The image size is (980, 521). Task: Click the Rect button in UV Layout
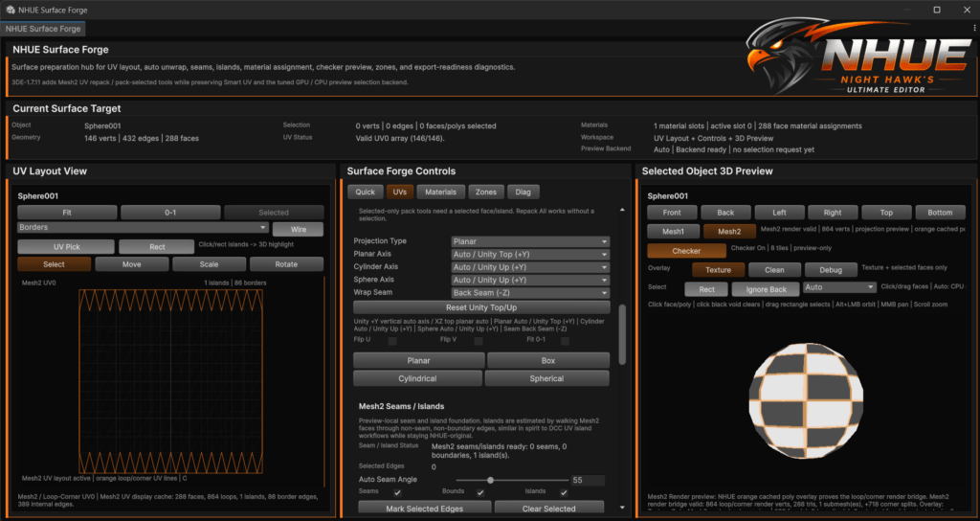click(x=157, y=247)
